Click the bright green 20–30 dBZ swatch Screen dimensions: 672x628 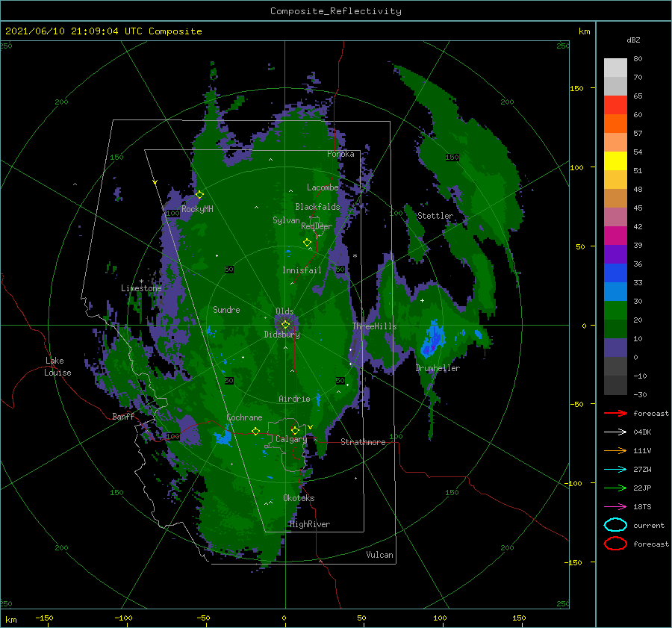615,310
